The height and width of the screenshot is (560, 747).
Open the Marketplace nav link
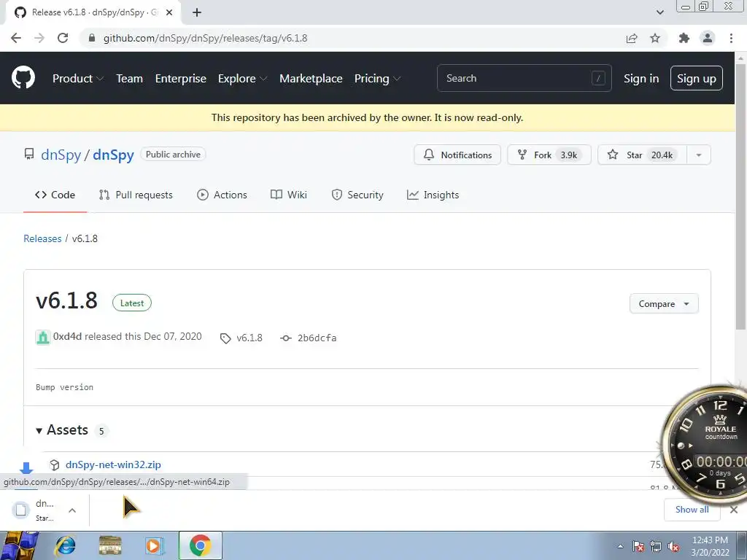(311, 79)
